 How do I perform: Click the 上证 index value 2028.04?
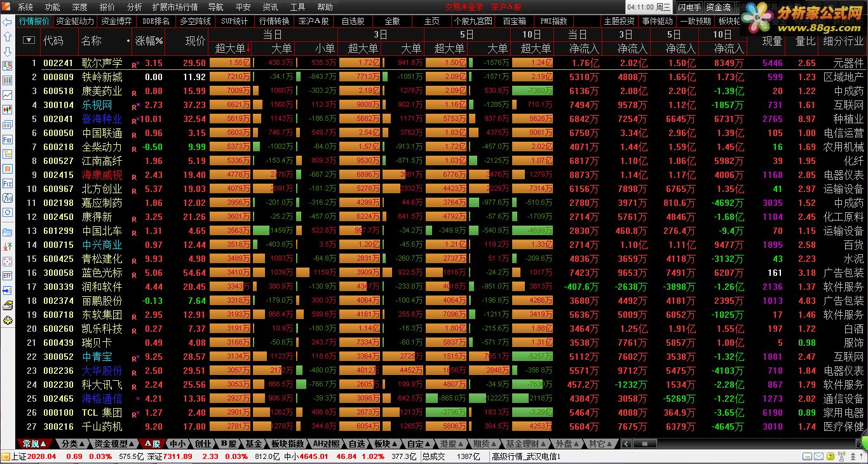tap(43, 456)
